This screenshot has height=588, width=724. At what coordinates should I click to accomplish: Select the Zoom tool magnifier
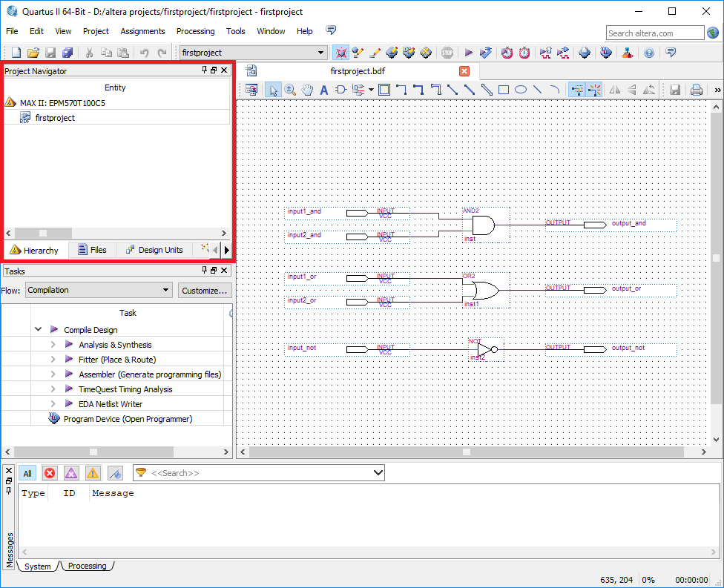290,90
